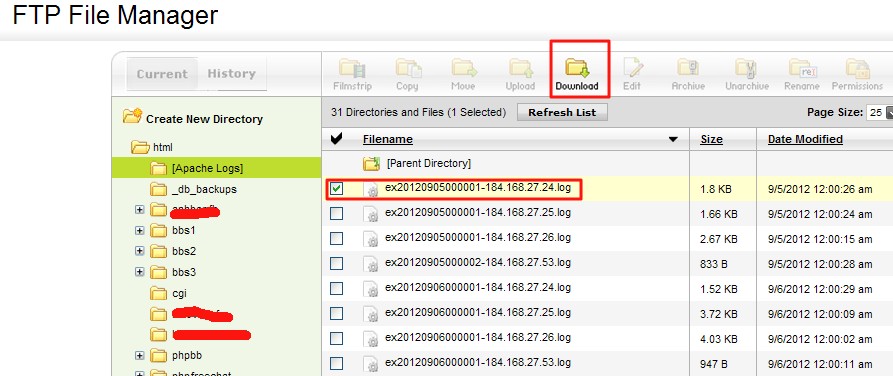
Task: Switch to the Current tab
Action: pyautogui.click(x=162, y=74)
